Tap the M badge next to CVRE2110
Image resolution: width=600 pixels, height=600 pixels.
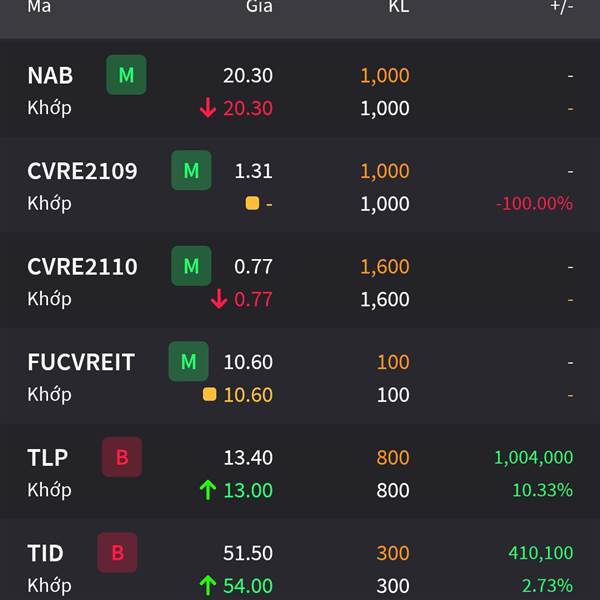pyautogui.click(x=191, y=266)
